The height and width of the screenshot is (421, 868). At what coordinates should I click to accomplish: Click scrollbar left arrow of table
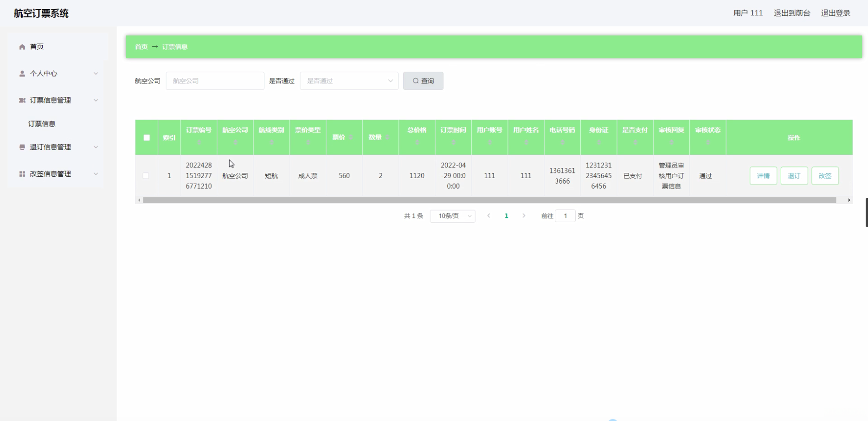tap(139, 200)
